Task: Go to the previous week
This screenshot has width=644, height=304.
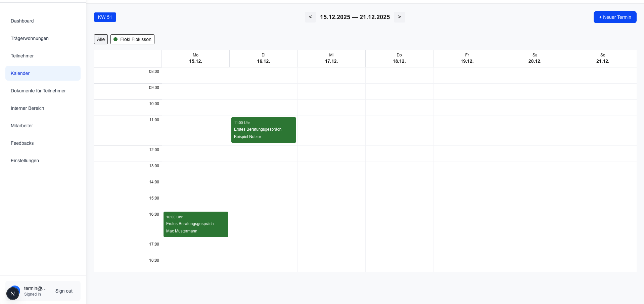Action: [x=310, y=17]
